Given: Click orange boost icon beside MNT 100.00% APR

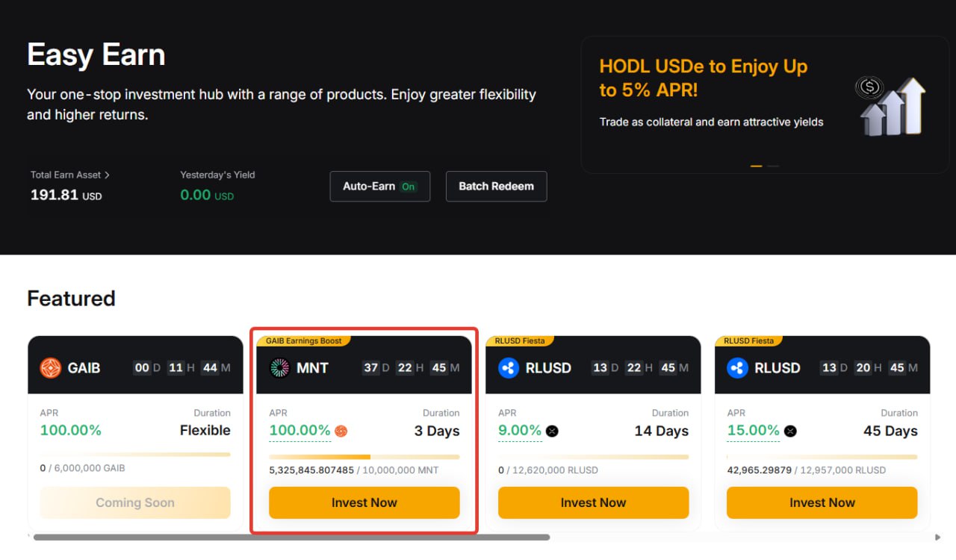Looking at the screenshot, I should point(341,431).
